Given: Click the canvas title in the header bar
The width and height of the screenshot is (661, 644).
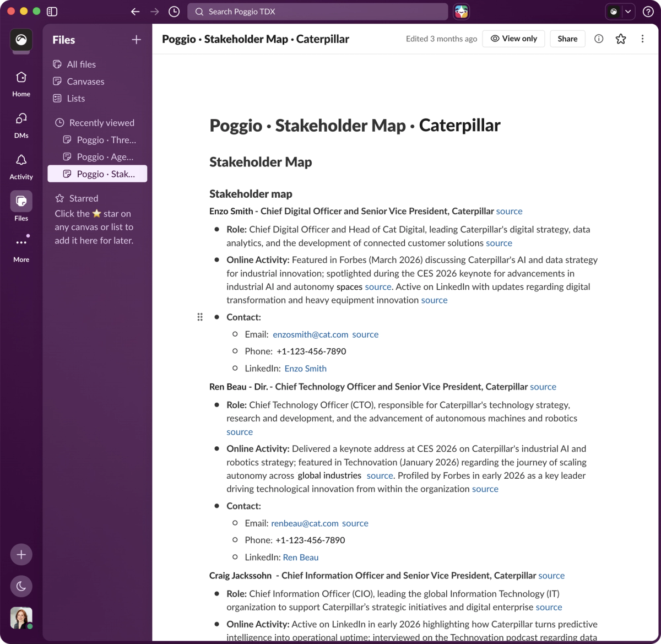Looking at the screenshot, I should pos(256,39).
